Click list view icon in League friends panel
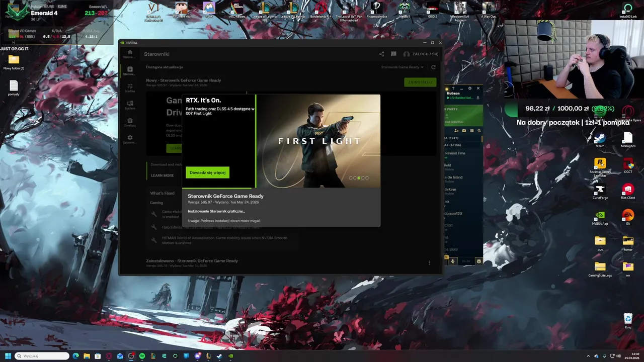The image size is (644, 362). click(471, 130)
